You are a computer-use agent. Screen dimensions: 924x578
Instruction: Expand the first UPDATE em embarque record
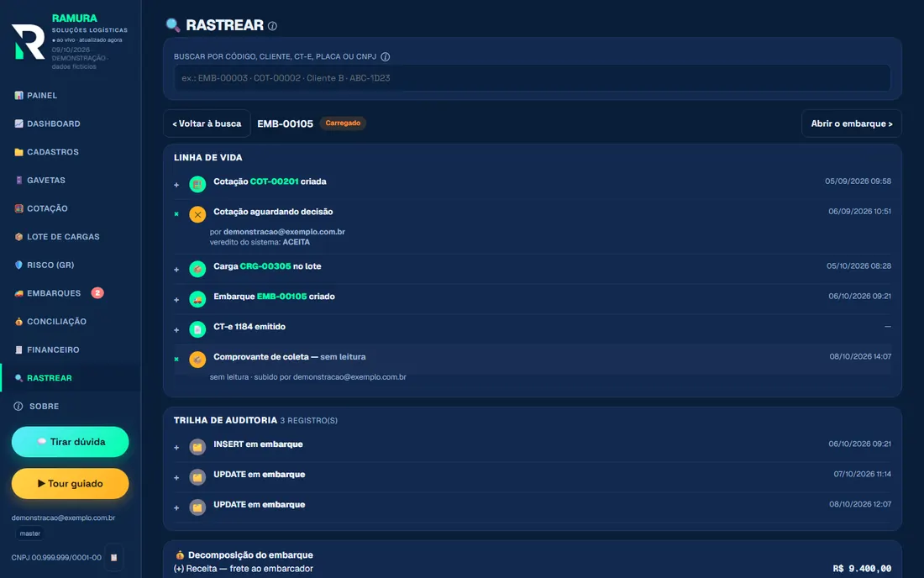176,477
